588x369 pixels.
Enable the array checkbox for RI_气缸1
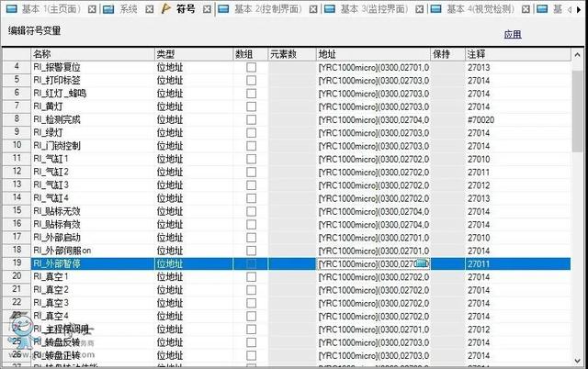tap(251, 159)
